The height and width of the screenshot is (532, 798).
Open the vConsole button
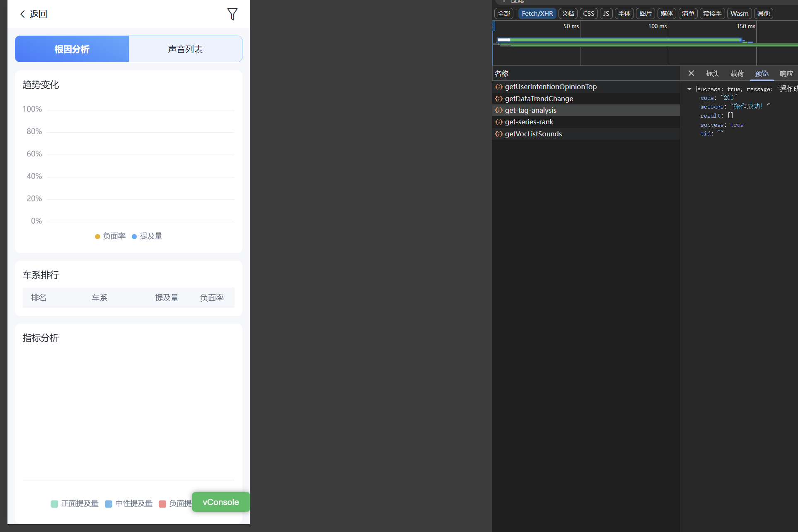pyautogui.click(x=220, y=502)
